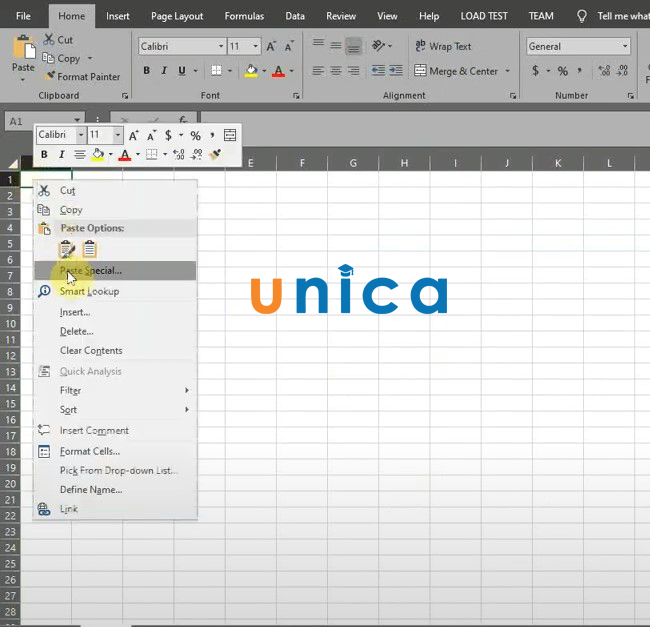Click the Tell me lightbulb icon
The width and height of the screenshot is (650, 627).
(x=582, y=16)
